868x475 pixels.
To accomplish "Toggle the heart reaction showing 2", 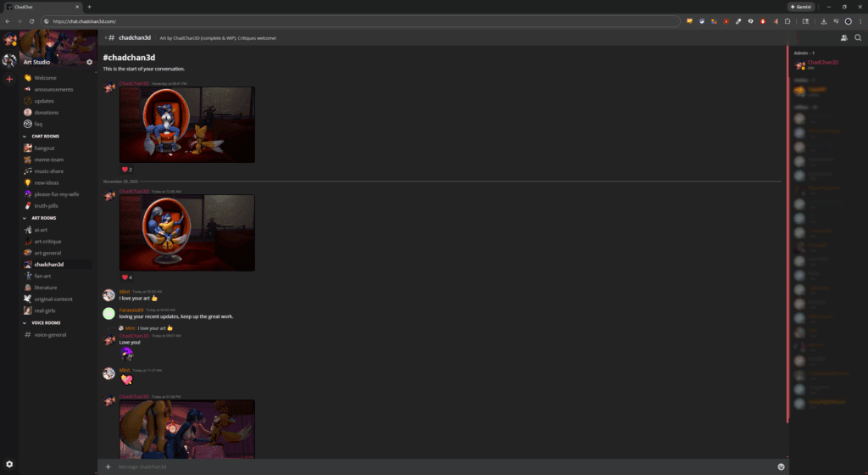I will 126,170.
